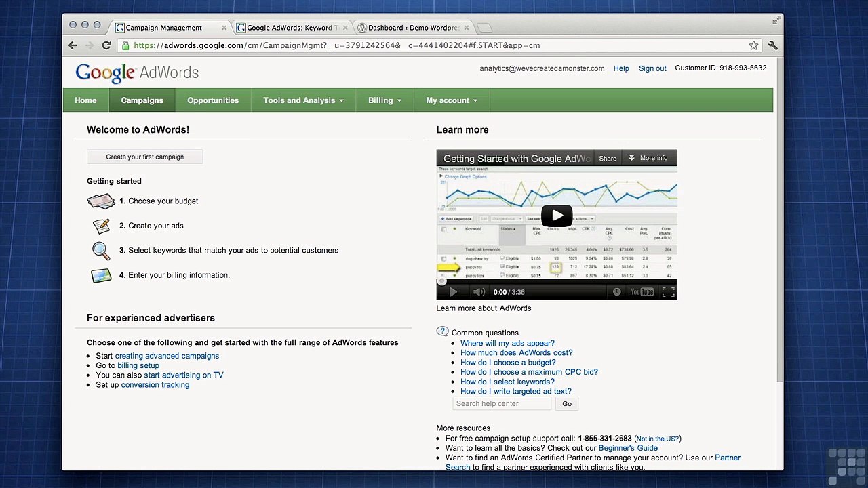Open the Chrome wrench menu
868x488 pixels.
(772, 45)
